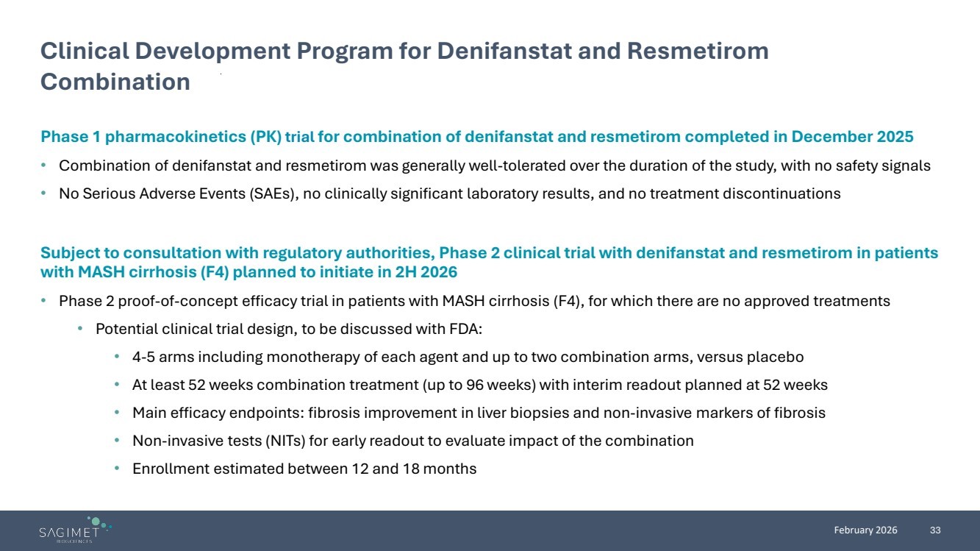Click the Main efficacy endpoints bullet

[x=479, y=413]
